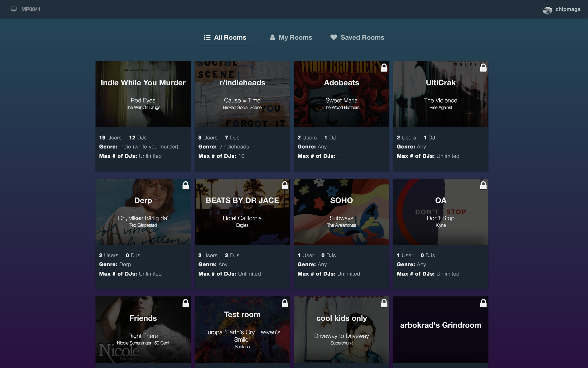
Task: Open the chipmaga profile avatar
Action: pos(547,9)
